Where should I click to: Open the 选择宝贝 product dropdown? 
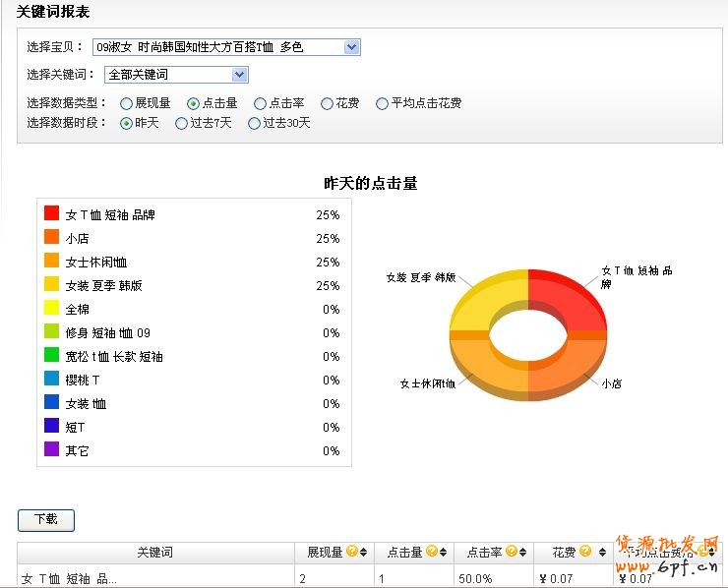coord(352,47)
